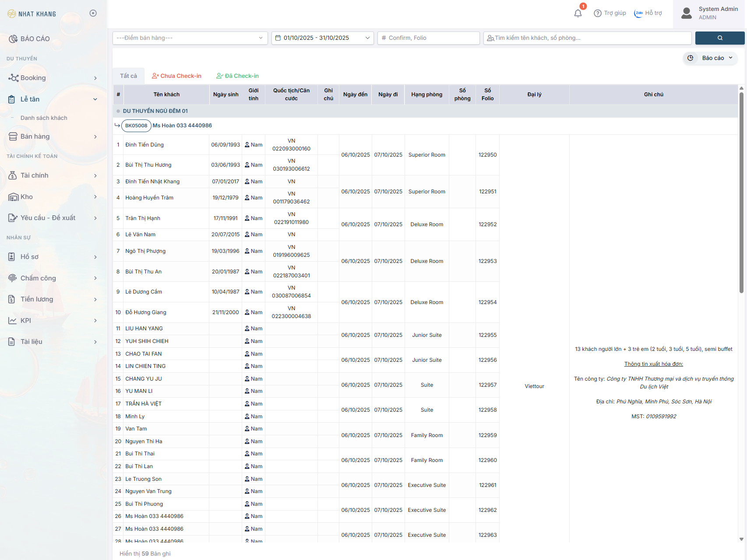
Task: Open Danh sách khách submenu link
Action: coord(44,118)
